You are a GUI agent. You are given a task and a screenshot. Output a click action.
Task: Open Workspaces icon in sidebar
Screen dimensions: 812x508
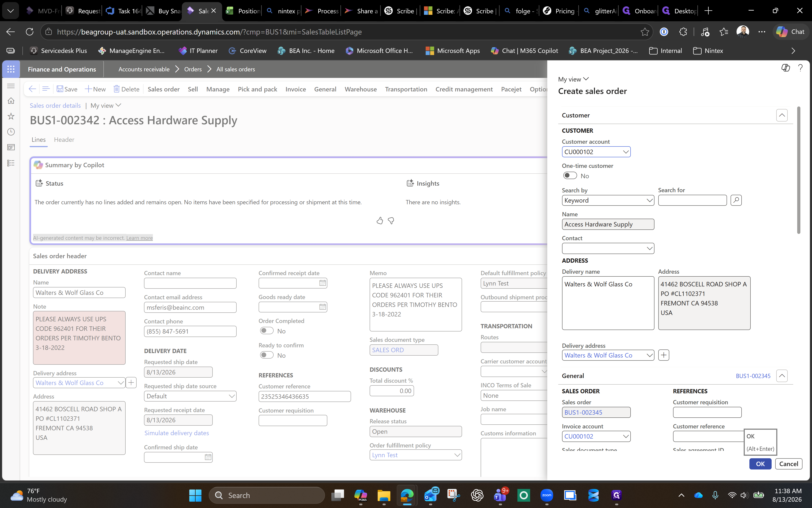pos(11,147)
